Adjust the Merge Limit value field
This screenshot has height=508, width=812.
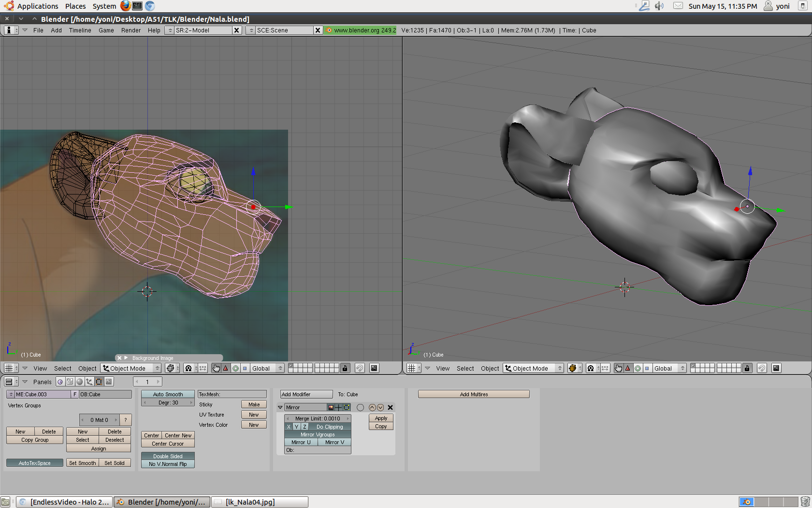click(x=318, y=418)
